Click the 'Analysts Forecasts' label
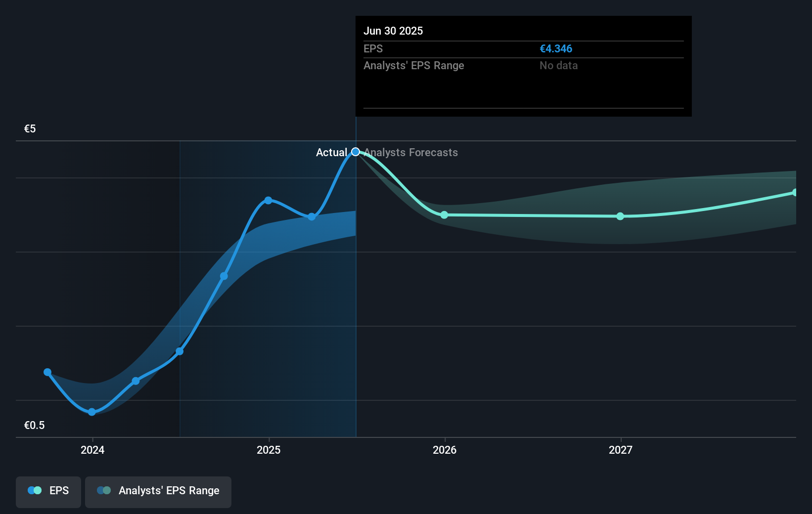Screen dimensions: 812x514 (x=411, y=153)
